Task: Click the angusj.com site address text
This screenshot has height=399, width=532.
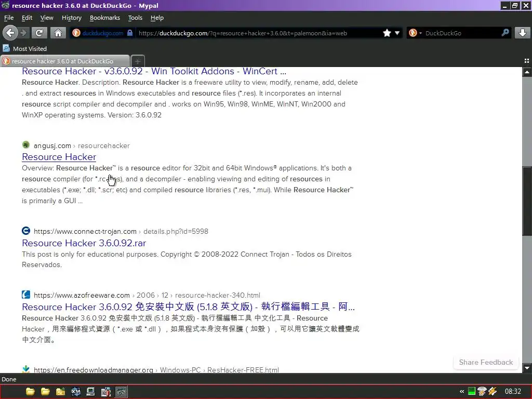Action: tap(52, 145)
